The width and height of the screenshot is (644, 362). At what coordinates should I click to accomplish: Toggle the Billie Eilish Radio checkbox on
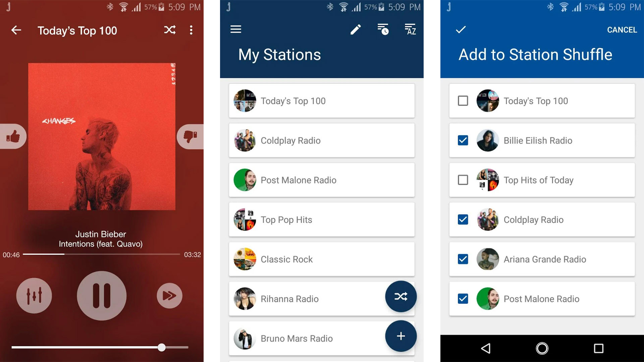[x=463, y=140]
